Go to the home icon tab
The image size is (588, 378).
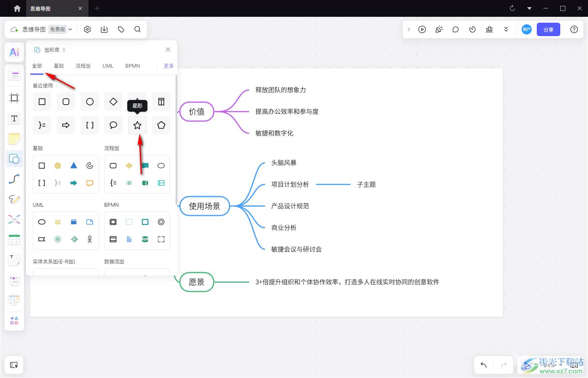(x=17, y=8)
